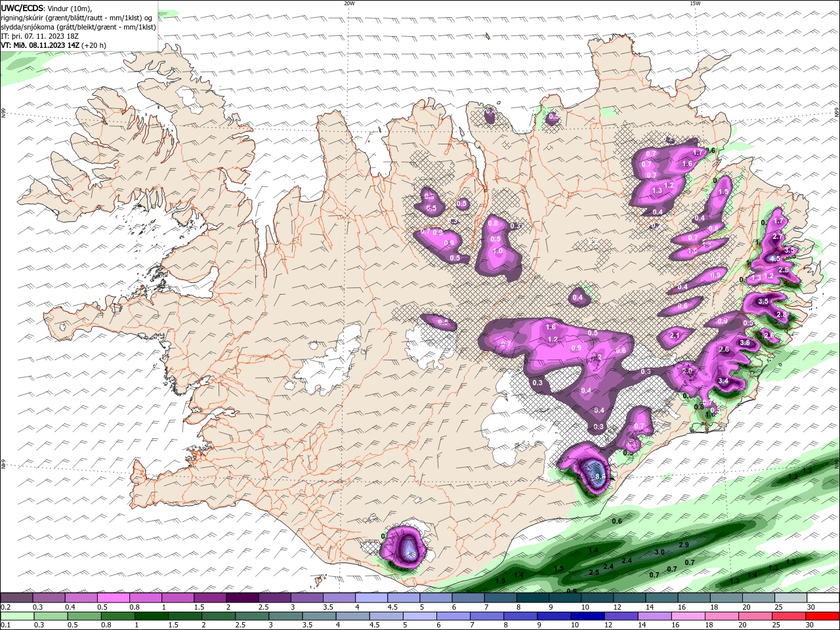Viewport: 840px width, 630px height.
Task: Click the 4.5 snowfall value near the east coast
Action: 774,259
